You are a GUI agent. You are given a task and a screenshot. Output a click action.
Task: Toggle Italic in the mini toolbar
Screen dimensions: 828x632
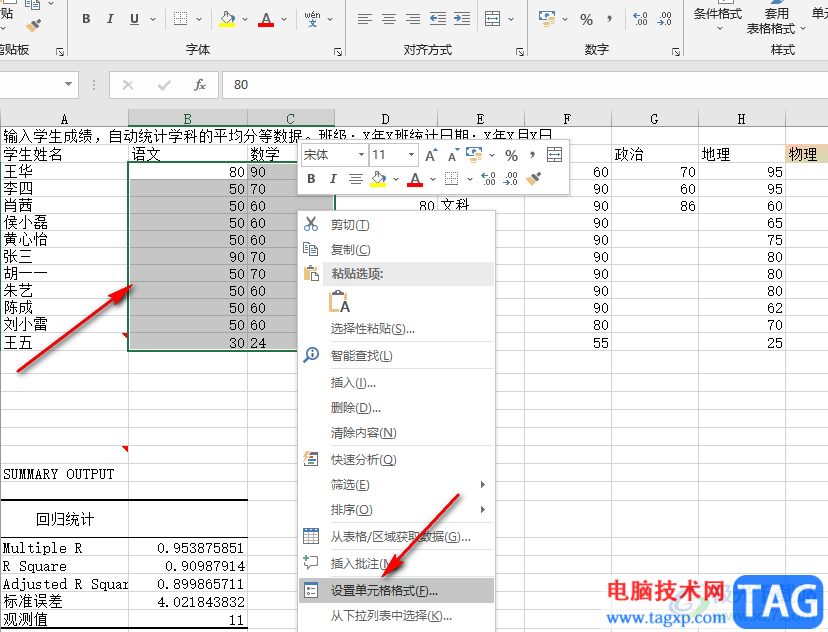[x=333, y=179]
